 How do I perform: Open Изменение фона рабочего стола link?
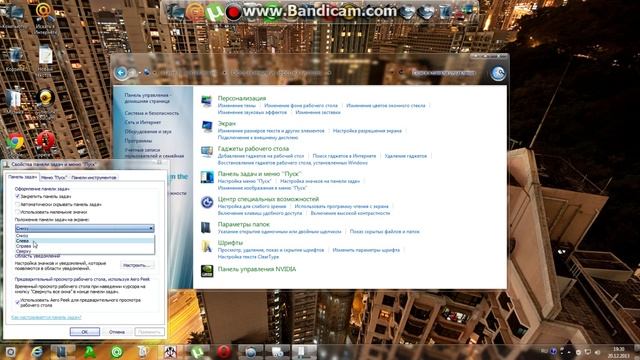pos(301,106)
